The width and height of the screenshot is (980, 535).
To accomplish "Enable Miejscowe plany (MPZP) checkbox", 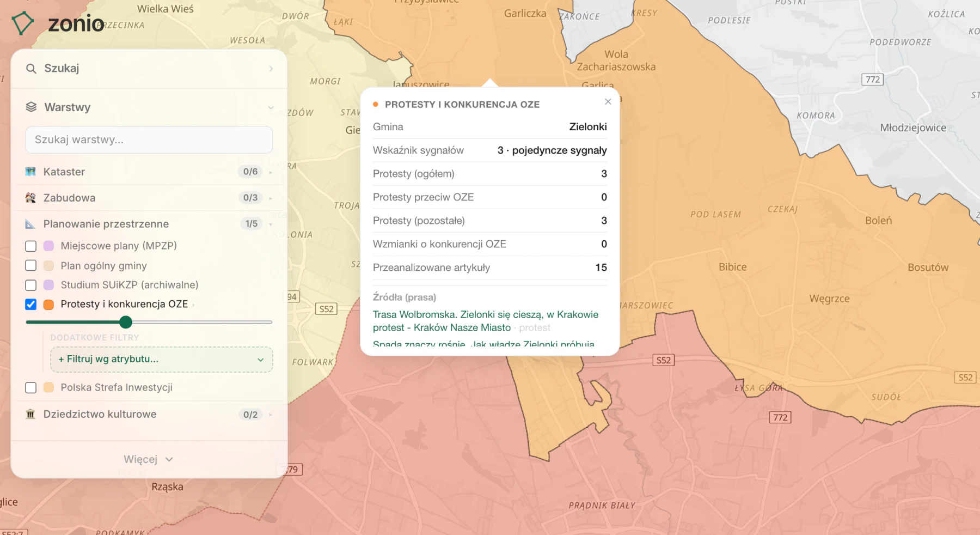I will point(31,246).
